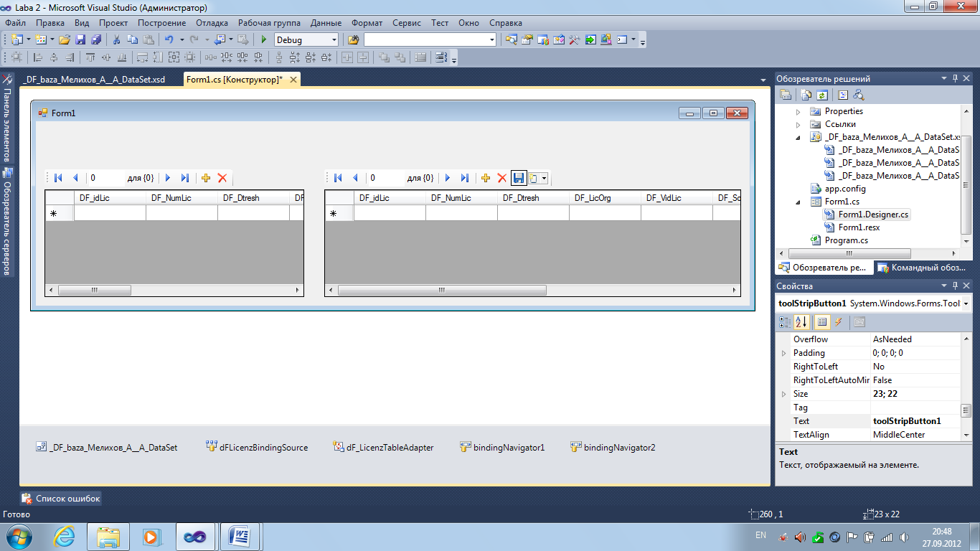Switch to the DataSet.xsd document tab

click(94, 80)
